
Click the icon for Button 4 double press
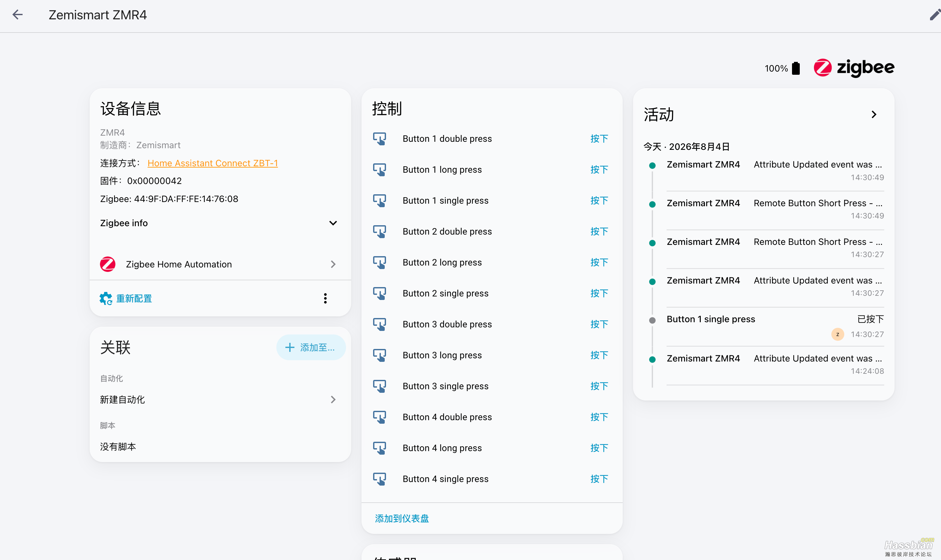tap(380, 417)
